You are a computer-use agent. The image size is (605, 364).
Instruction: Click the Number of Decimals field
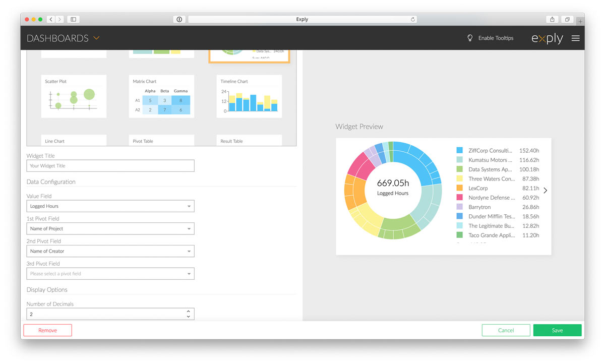(x=110, y=314)
